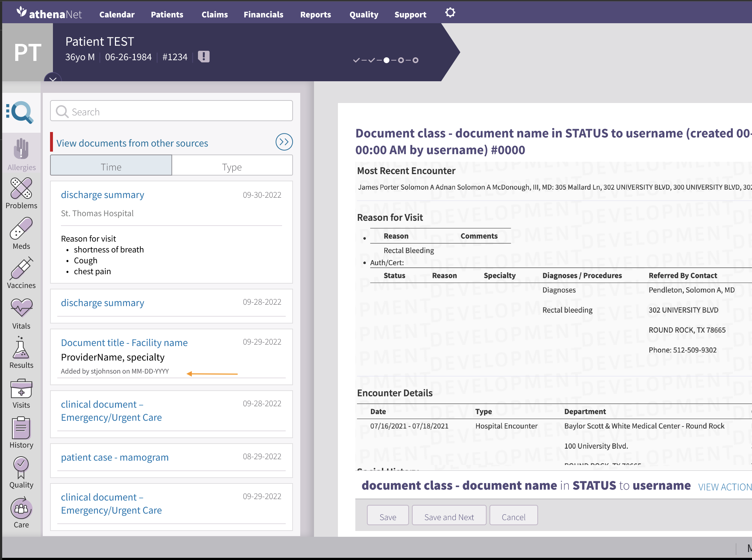The height and width of the screenshot is (560, 752).
Task: Open the Support menu
Action: (x=410, y=15)
